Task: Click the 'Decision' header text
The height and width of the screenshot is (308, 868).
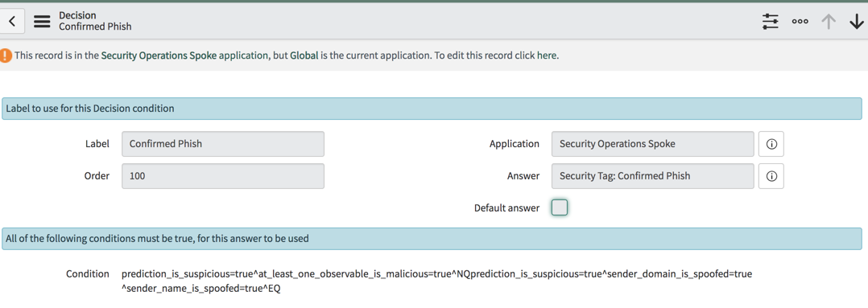Action: click(77, 15)
